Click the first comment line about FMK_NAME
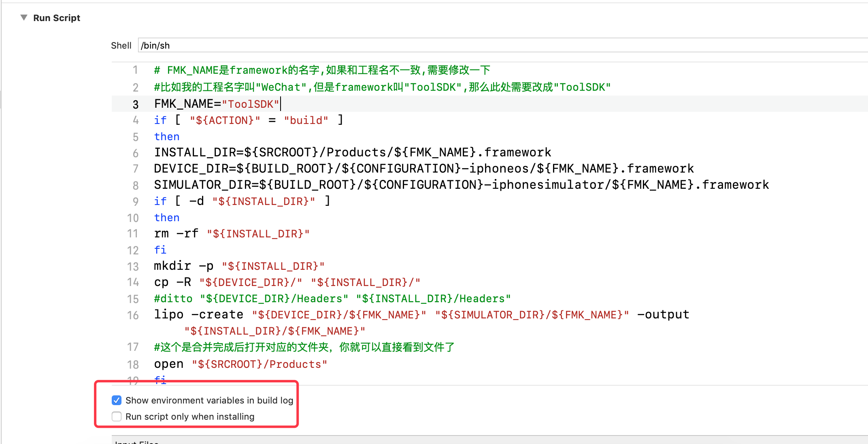The width and height of the screenshot is (868, 444). tap(322, 70)
